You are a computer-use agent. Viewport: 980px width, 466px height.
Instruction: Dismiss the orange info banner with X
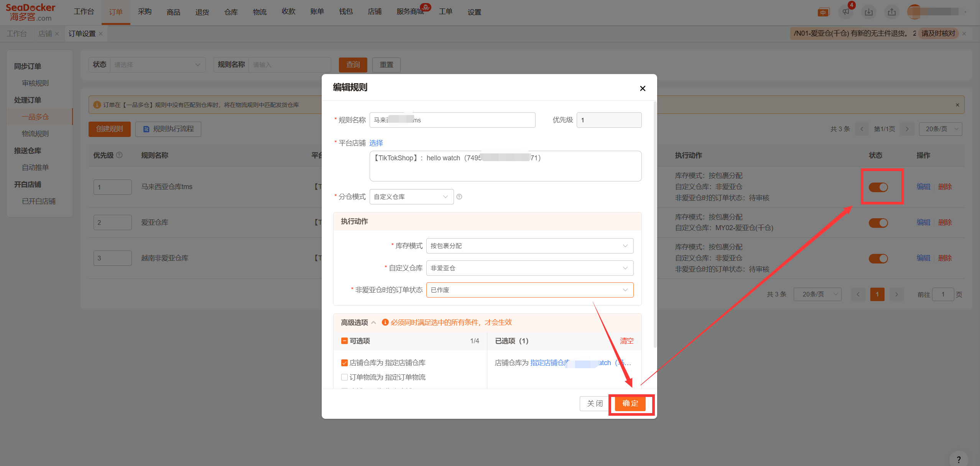click(957, 105)
